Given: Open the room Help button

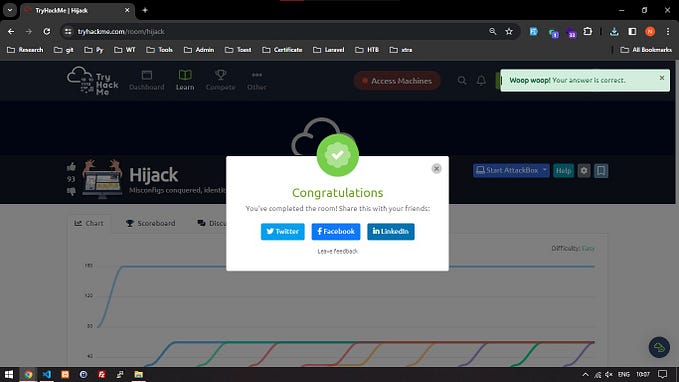Looking at the screenshot, I should pyautogui.click(x=563, y=171).
